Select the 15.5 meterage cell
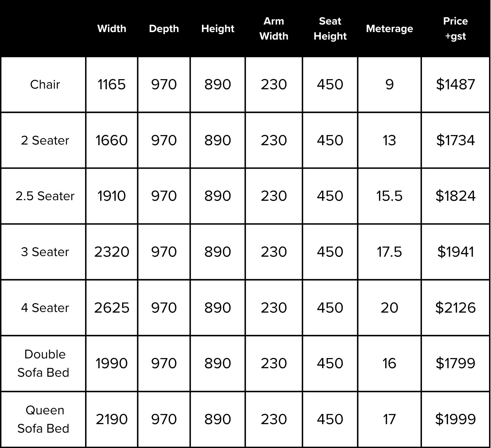This screenshot has width=491, height=448. point(389,196)
